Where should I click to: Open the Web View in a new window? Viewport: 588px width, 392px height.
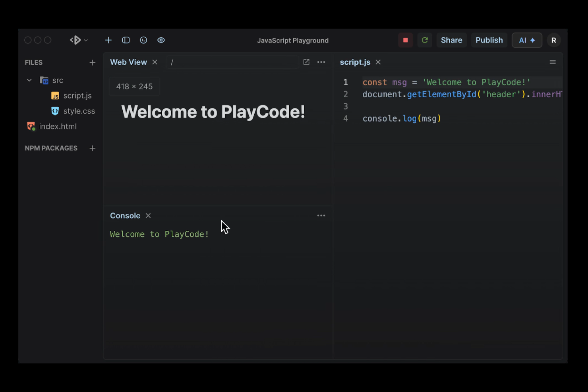click(x=306, y=62)
